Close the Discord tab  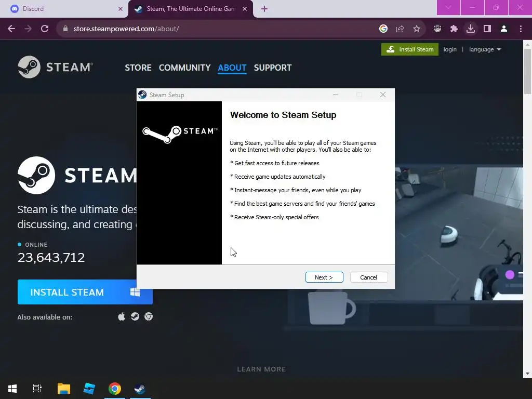pyautogui.click(x=120, y=9)
